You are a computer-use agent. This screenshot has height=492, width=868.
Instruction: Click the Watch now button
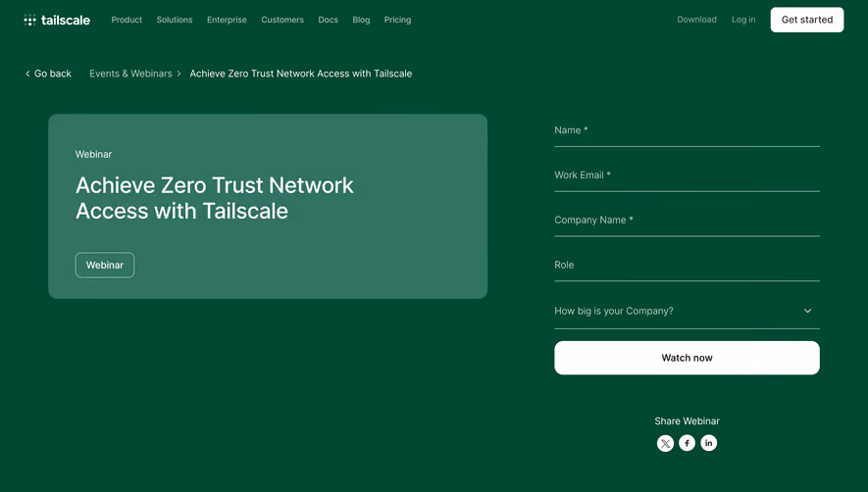coord(687,358)
